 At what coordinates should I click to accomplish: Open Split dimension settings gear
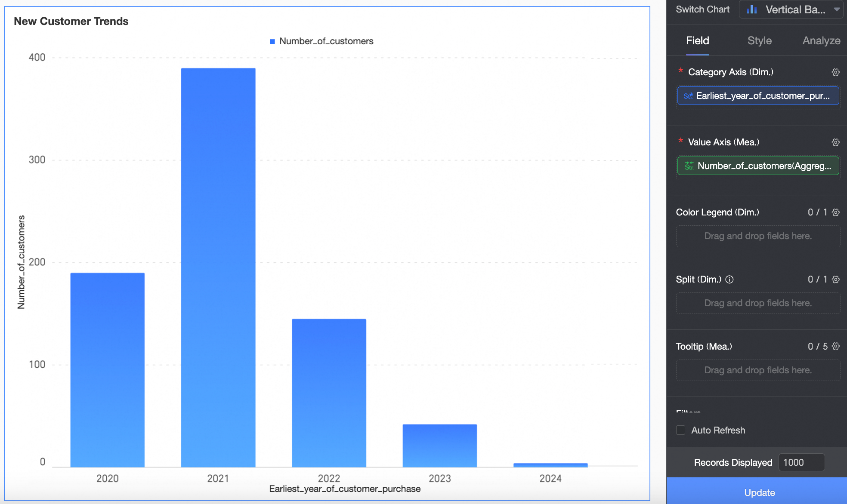pyautogui.click(x=835, y=280)
